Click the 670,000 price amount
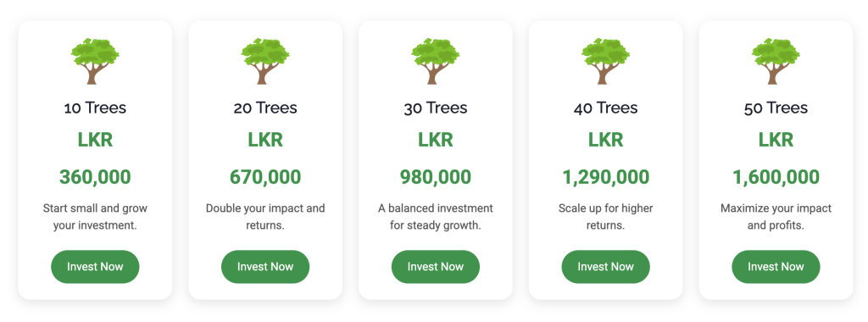Image resolution: width=868 pixels, height=322 pixels. 265,177
